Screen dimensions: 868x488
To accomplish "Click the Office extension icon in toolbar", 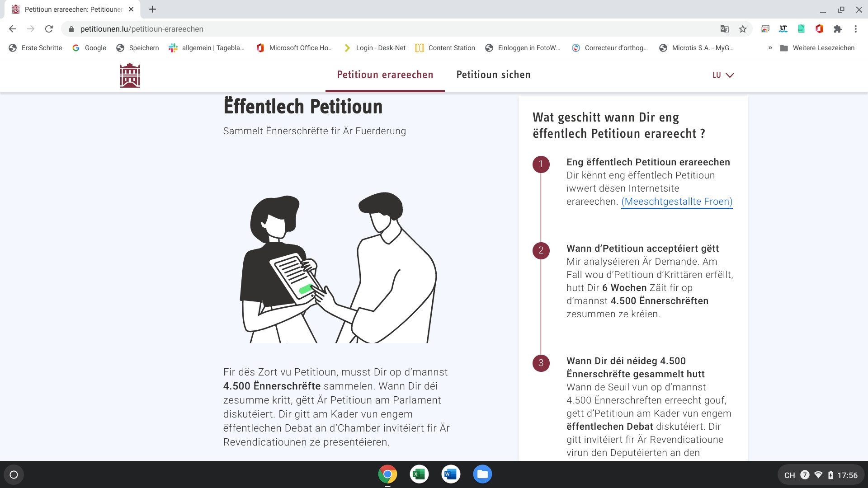I will tap(819, 29).
